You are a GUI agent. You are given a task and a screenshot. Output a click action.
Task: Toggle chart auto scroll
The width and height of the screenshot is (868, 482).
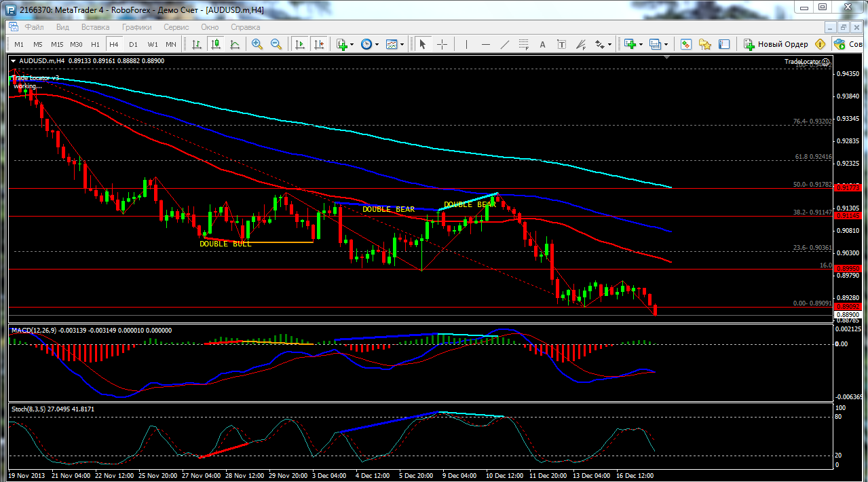point(300,44)
